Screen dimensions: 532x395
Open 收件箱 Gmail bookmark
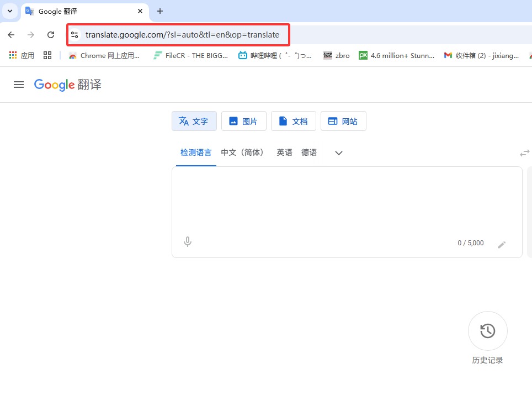coord(481,55)
